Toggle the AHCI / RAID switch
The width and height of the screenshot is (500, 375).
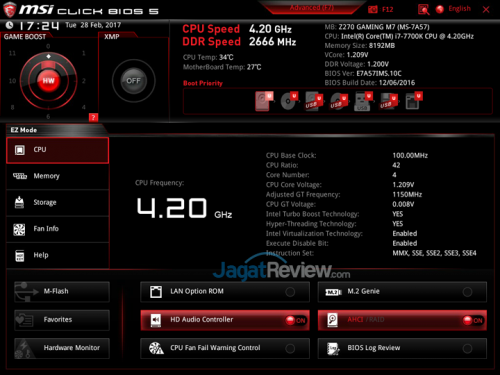click(473, 320)
